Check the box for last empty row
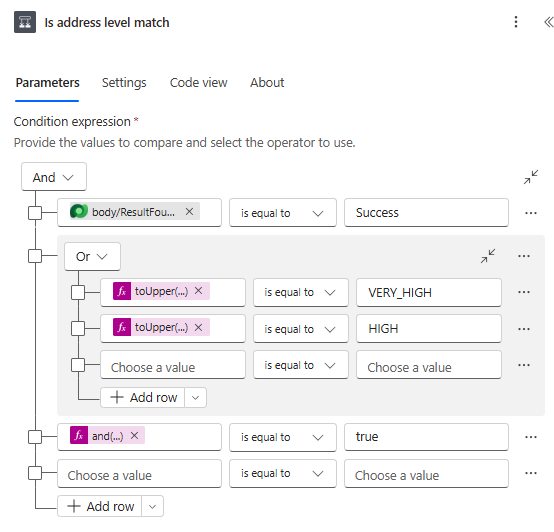Viewport: 554px width, 532px height. (x=35, y=473)
